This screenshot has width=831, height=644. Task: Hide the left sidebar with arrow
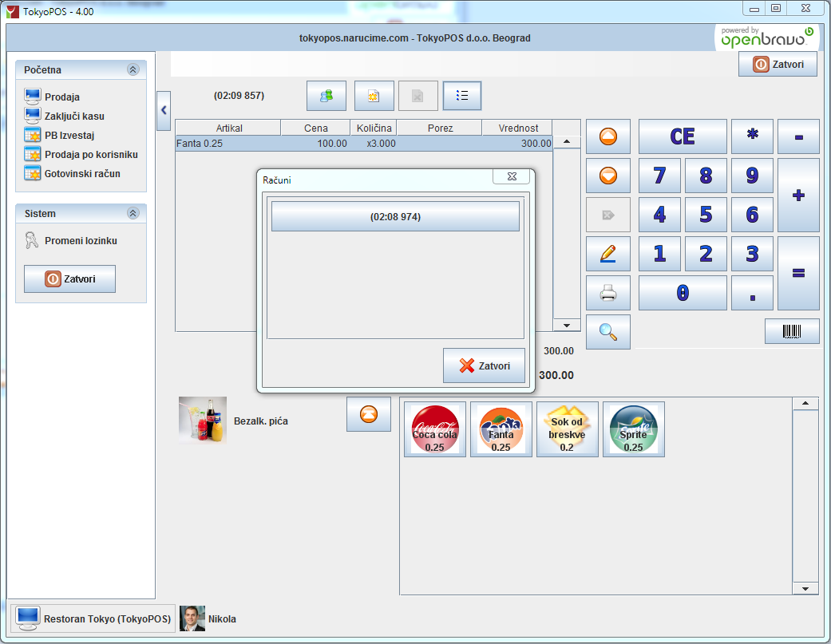164,110
